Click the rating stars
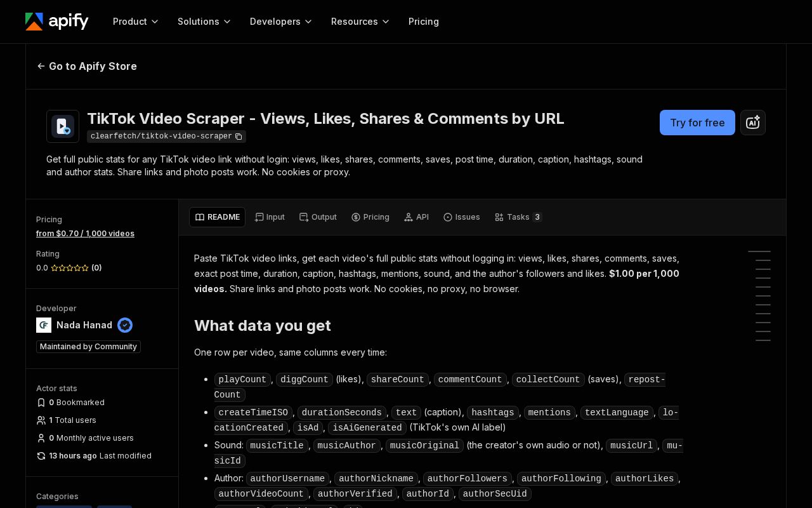812x508 pixels. tap(70, 268)
